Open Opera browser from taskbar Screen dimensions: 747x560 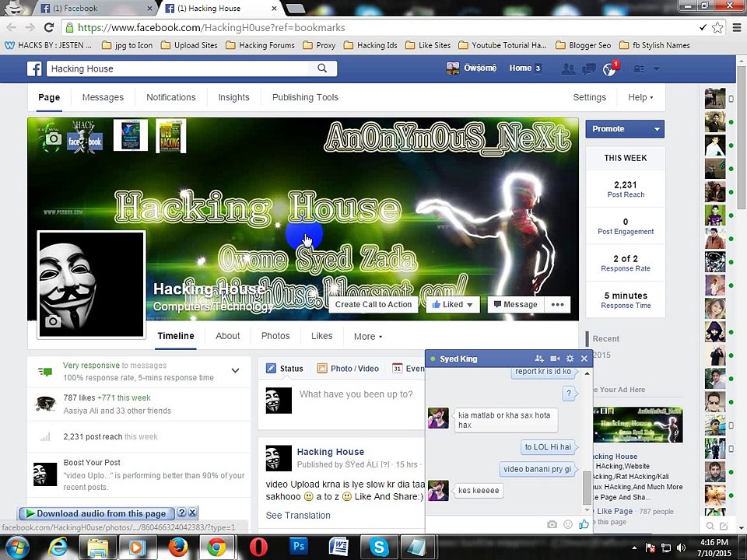[258, 547]
